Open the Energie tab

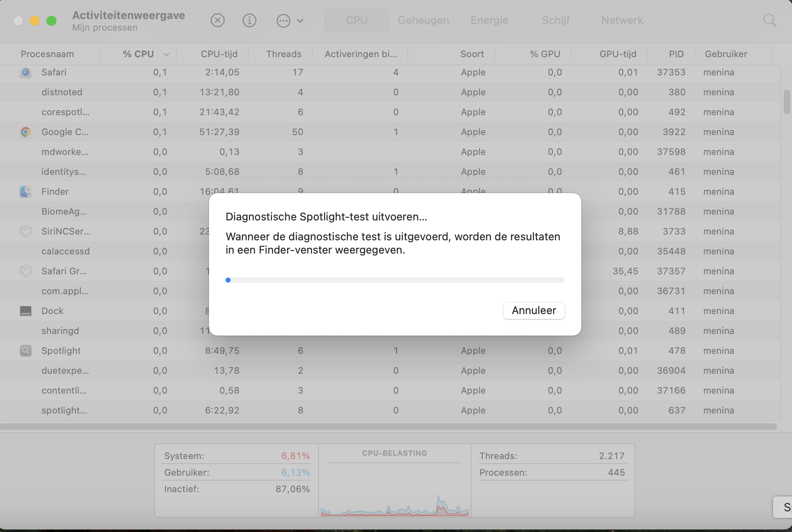[x=489, y=20]
